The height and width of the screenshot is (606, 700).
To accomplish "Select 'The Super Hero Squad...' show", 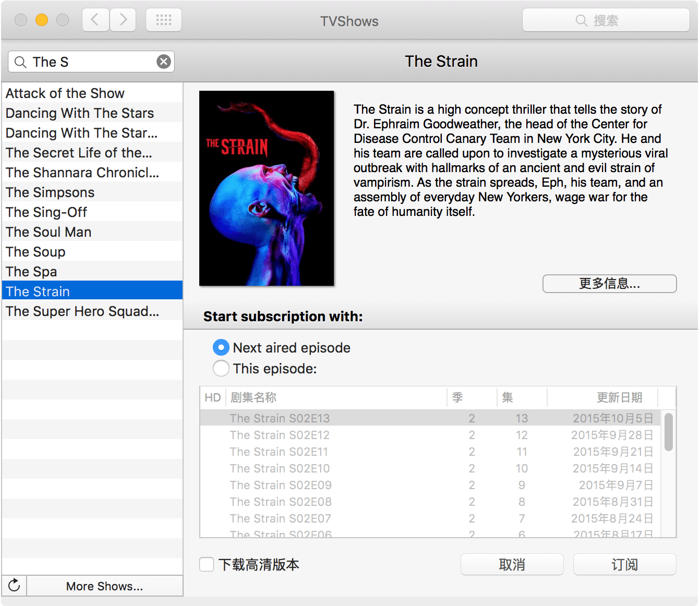I will point(92,311).
